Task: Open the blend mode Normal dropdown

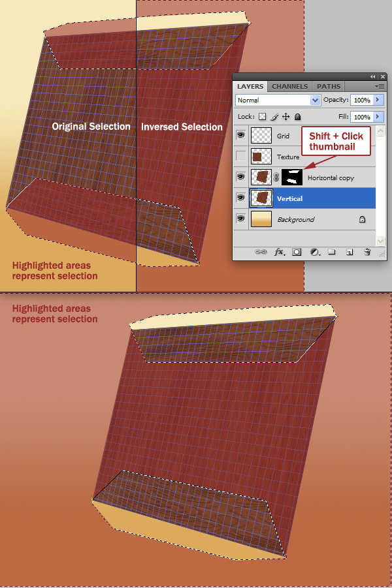Action: pyautogui.click(x=278, y=100)
